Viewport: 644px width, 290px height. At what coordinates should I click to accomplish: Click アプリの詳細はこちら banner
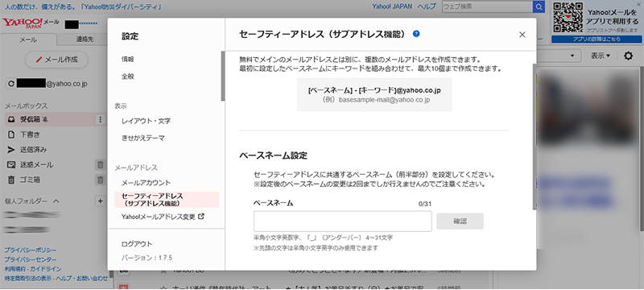(597, 39)
